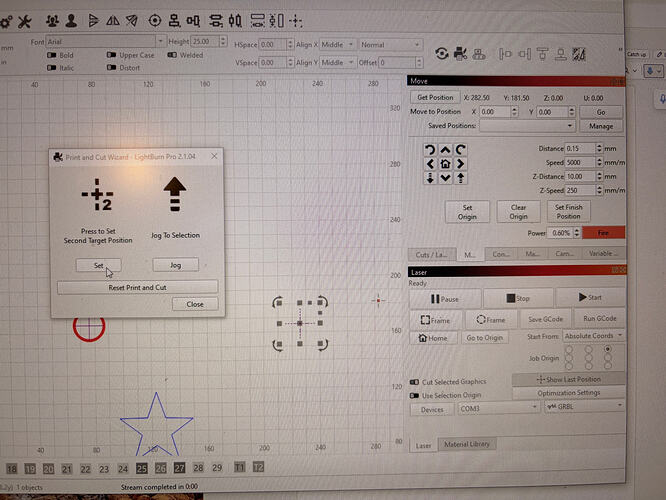Screen dimensions: 666x500
Task: Open the GRBL device dropdown
Action: [x=584, y=407]
